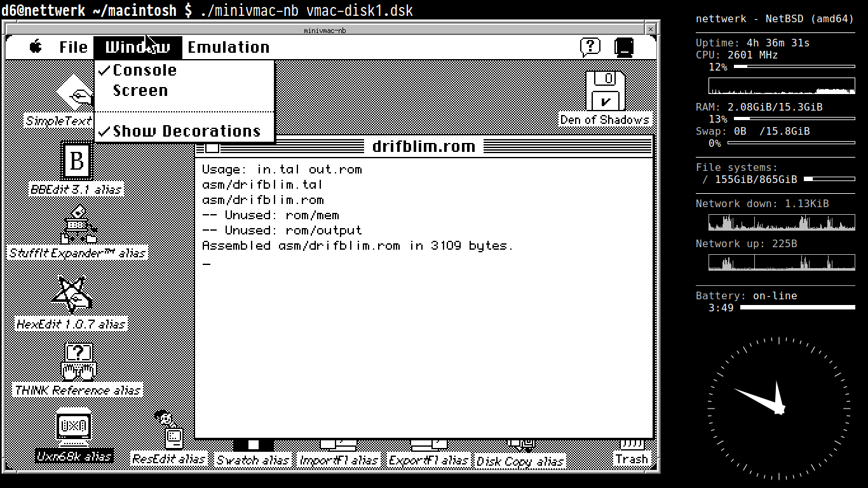The height and width of the screenshot is (488, 868).
Task: Open the application switcher menu icon
Action: (x=625, y=47)
